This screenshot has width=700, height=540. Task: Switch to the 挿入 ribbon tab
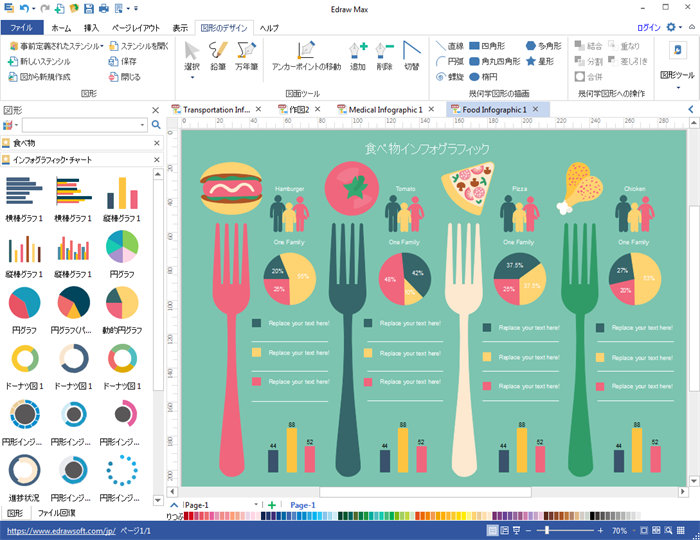click(x=91, y=28)
